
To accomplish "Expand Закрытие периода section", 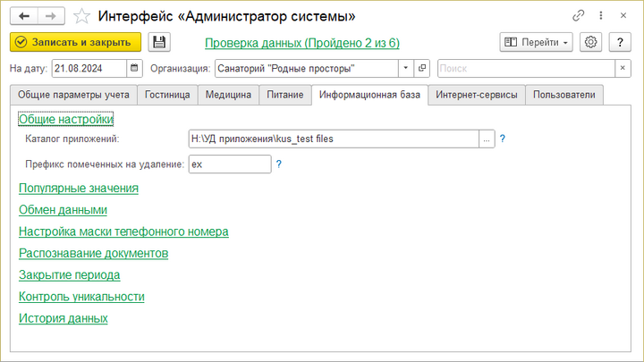I will [x=70, y=275].
